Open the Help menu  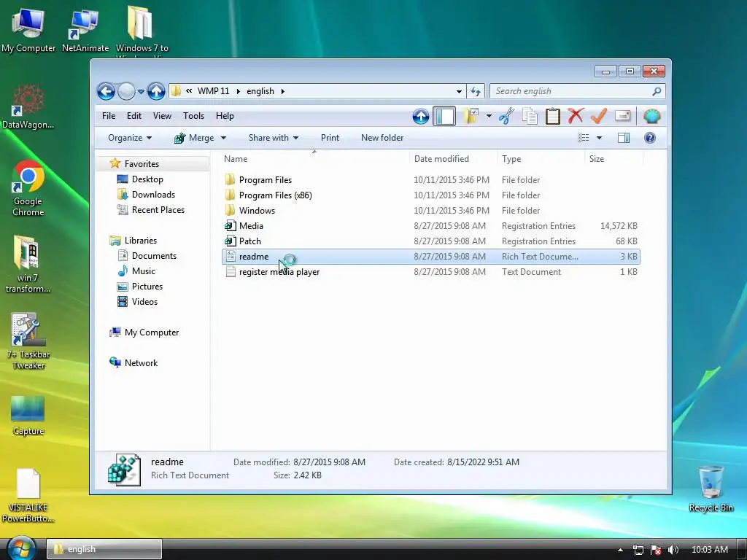pos(225,116)
